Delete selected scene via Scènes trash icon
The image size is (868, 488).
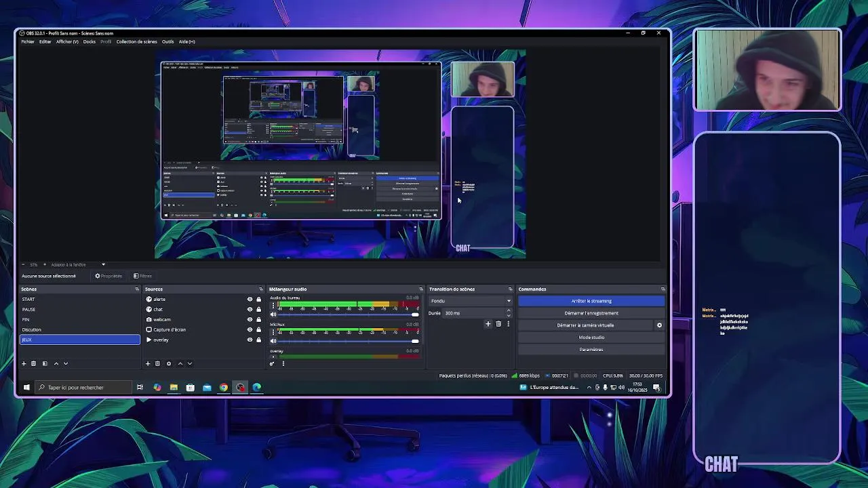tap(33, 364)
